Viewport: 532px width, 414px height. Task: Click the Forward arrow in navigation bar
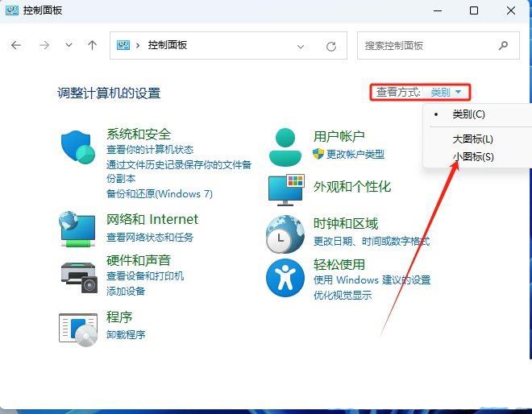44,45
